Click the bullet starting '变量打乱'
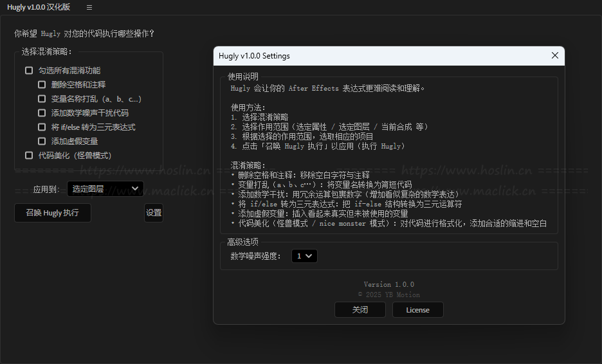The height and width of the screenshot is (364, 602). click(x=322, y=185)
